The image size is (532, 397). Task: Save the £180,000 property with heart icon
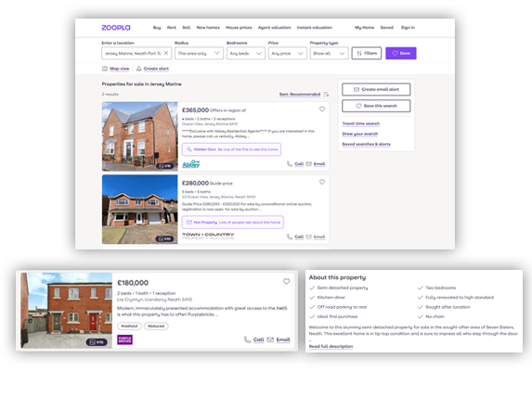point(286,281)
